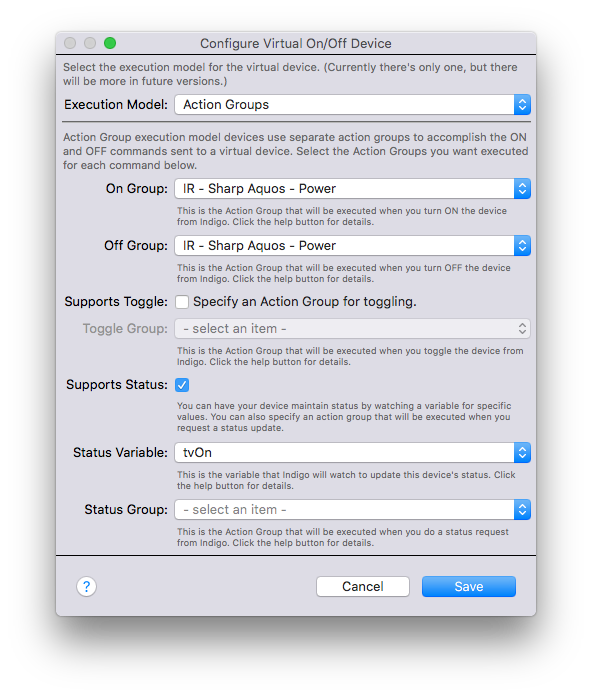592x696 pixels.
Task: Click the 'Status Variable:' label
Action: pyautogui.click(x=120, y=453)
